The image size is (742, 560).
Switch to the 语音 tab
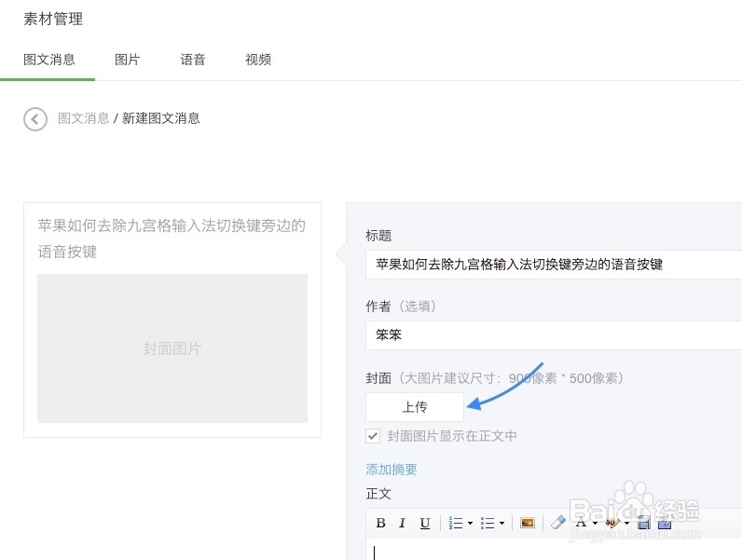(x=193, y=60)
